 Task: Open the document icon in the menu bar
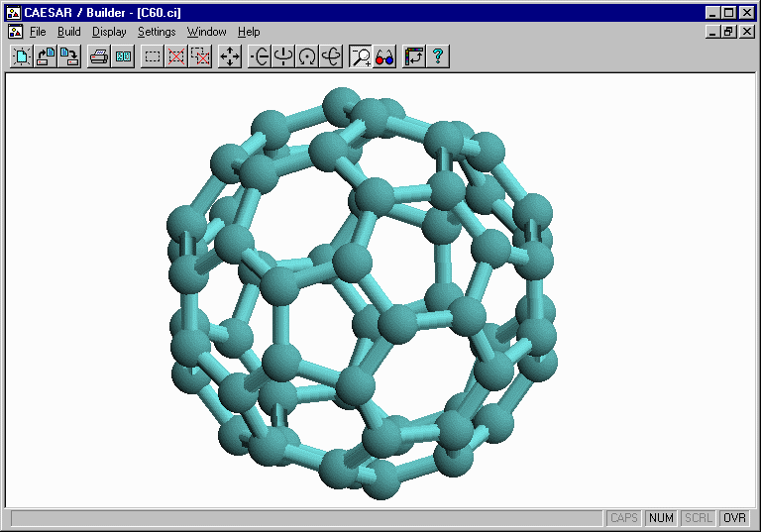point(16,32)
